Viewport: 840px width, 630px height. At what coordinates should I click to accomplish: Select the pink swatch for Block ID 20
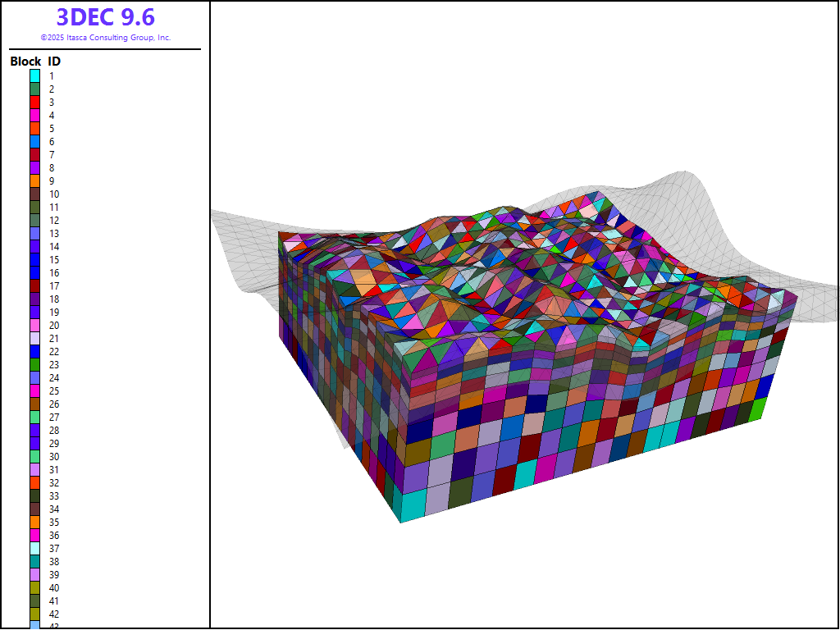[x=35, y=325]
